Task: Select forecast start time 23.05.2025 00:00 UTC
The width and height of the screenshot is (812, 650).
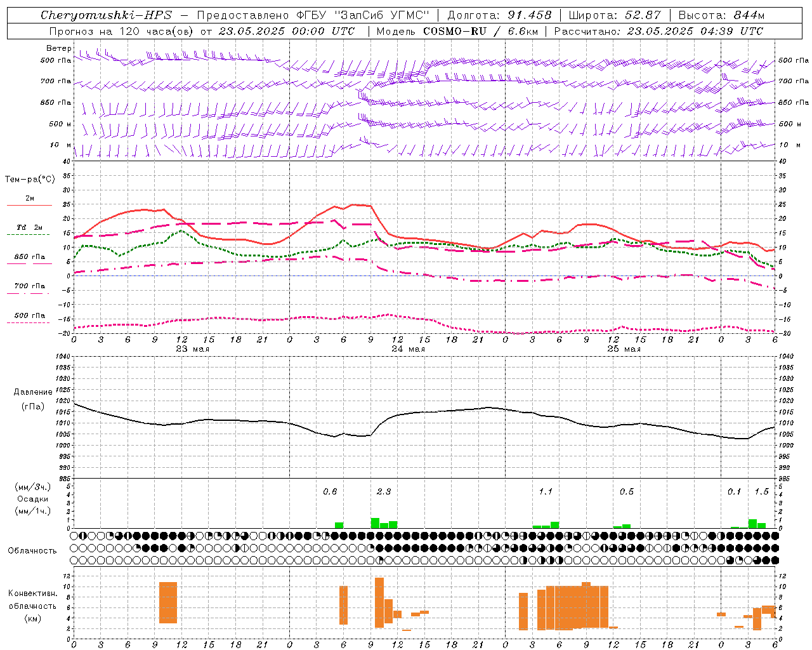Action: (287, 31)
